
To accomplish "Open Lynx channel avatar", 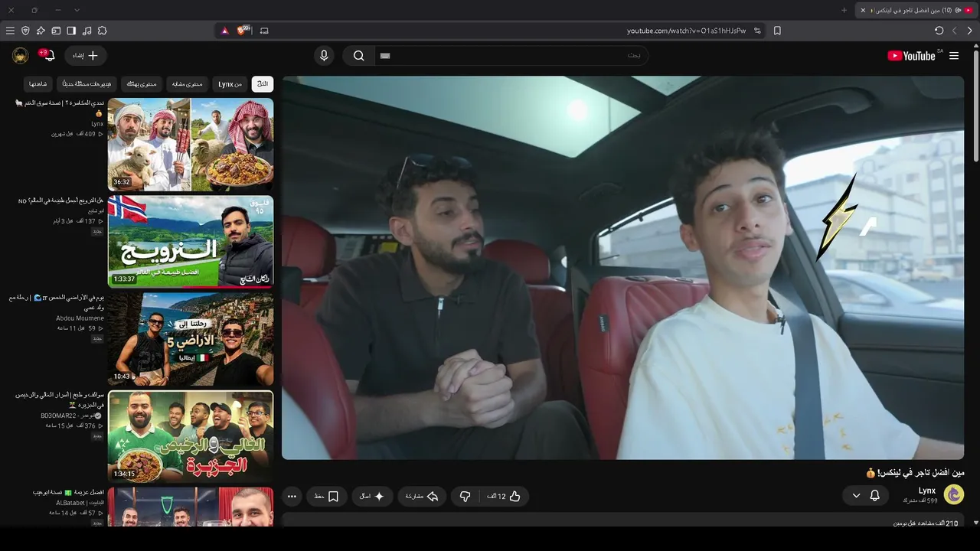I will point(954,495).
